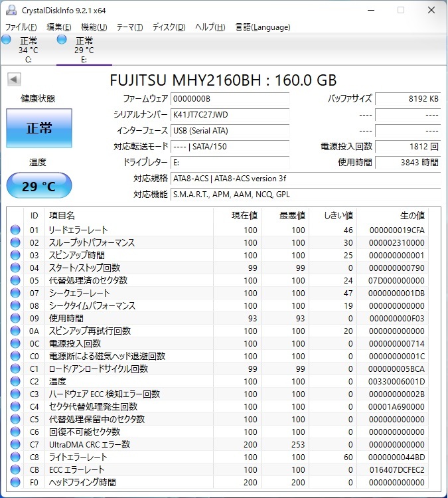Click the previous disk arrow button

tap(14, 80)
